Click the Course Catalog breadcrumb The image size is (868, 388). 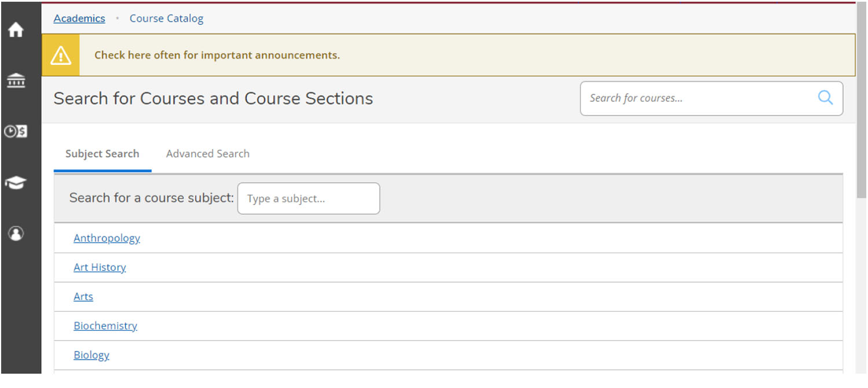(x=166, y=19)
